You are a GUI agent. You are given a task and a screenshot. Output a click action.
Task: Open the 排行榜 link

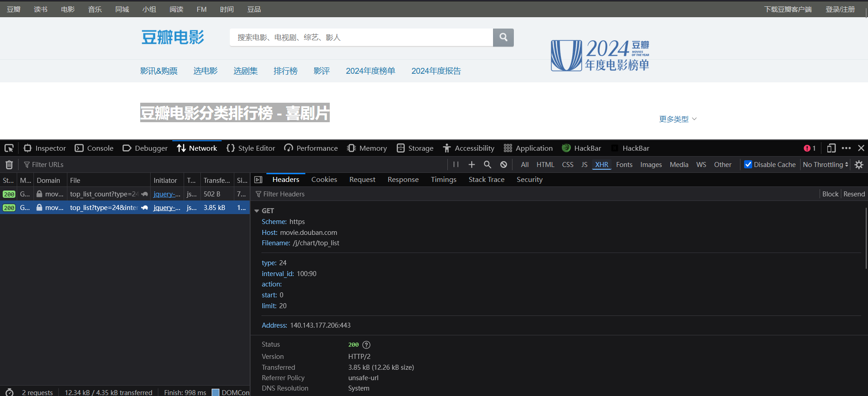285,71
